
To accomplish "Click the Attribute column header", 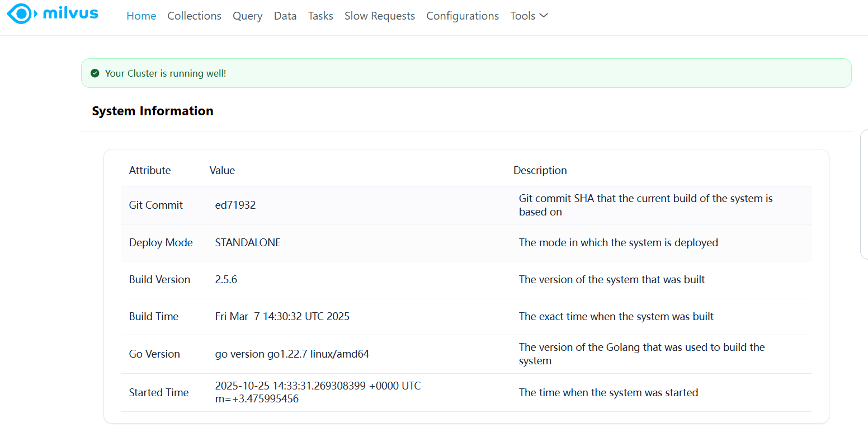I will [150, 170].
